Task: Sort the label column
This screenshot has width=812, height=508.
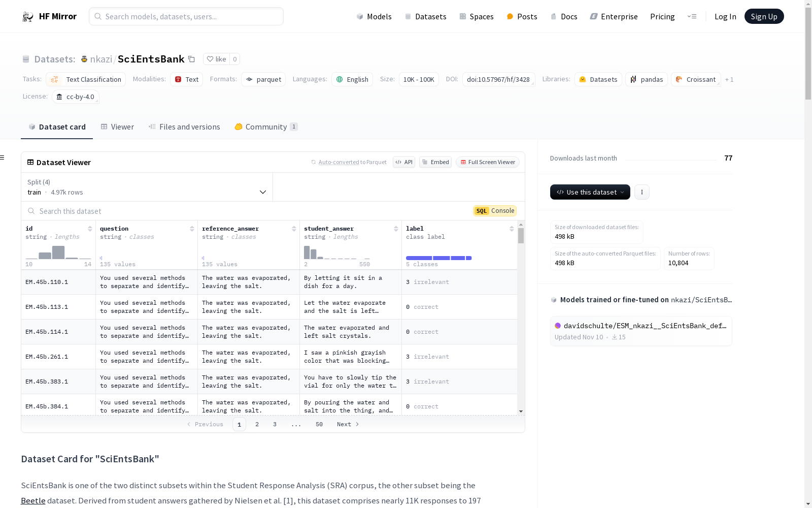Action: pyautogui.click(x=512, y=229)
